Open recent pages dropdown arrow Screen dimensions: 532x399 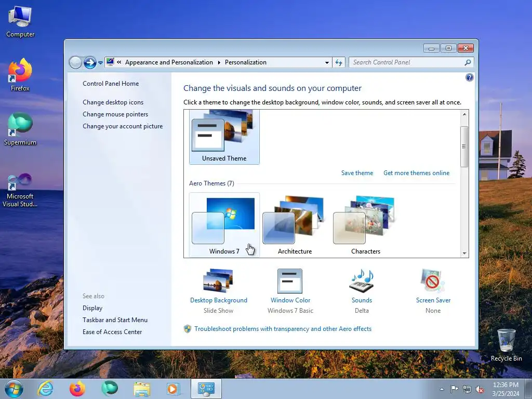100,62
